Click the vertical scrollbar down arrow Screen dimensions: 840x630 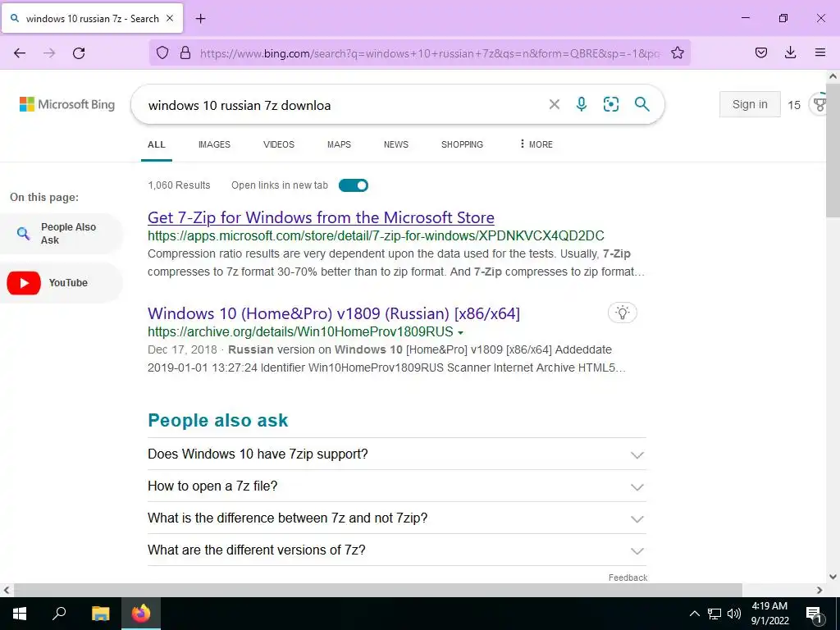[x=833, y=577]
